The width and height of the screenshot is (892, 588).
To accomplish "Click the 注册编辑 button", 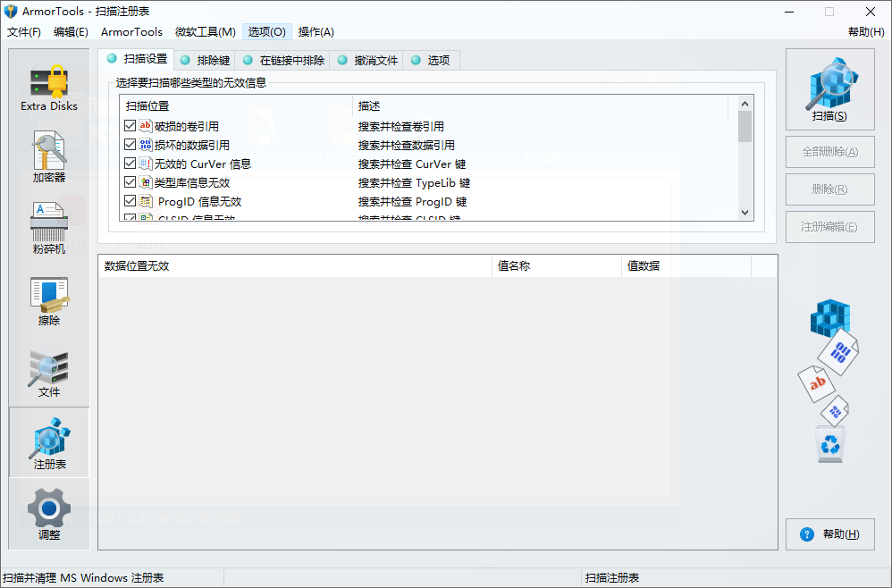I will coord(829,226).
